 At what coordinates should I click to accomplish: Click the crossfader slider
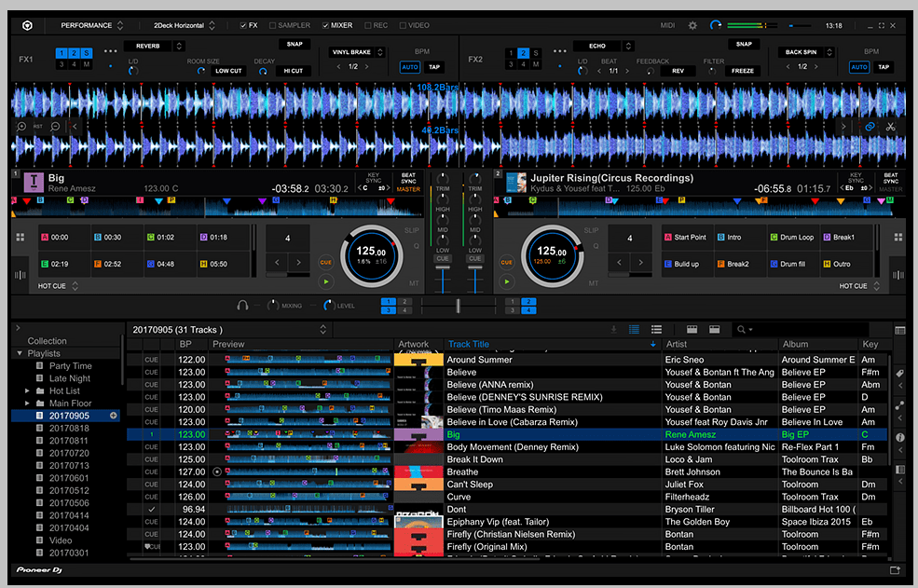point(458,305)
